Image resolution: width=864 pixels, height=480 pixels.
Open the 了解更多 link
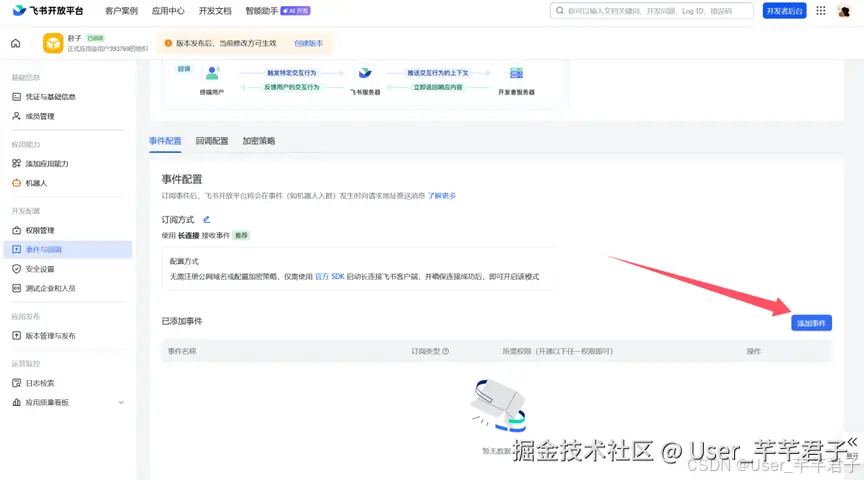pos(442,195)
